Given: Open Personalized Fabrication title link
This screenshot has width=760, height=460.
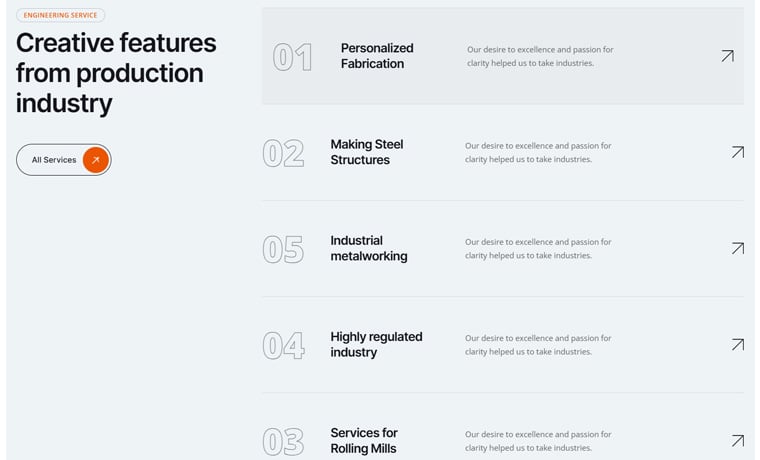Looking at the screenshot, I should coord(376,56).
